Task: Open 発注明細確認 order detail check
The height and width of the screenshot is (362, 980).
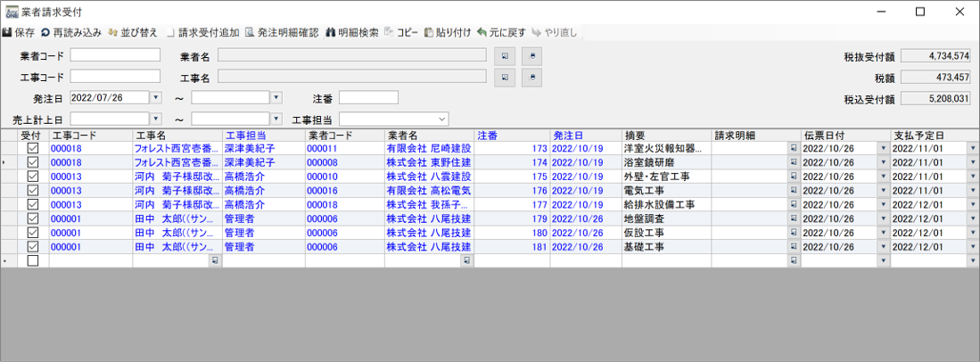Action: coord(281,32)
